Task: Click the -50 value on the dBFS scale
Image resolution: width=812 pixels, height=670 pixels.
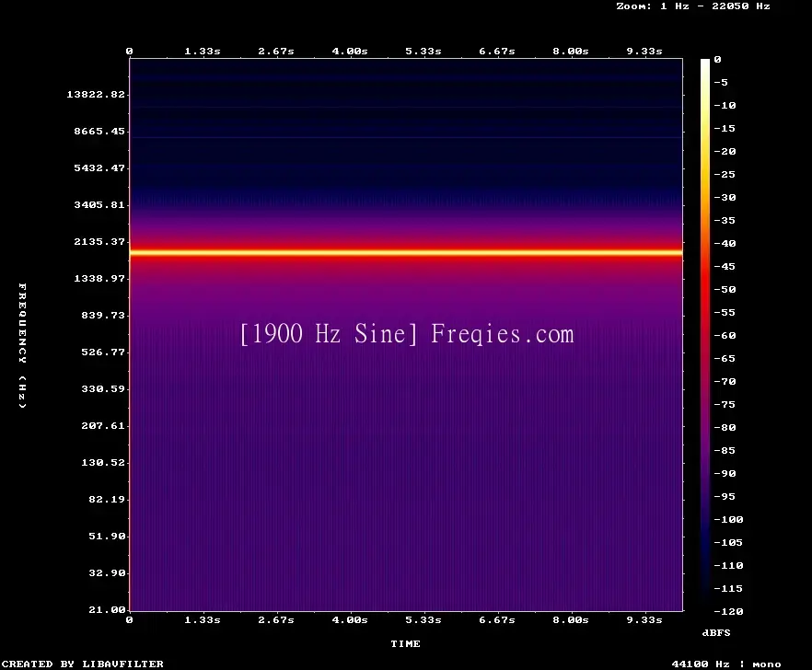Action: pyautogui.click(x=725, y=289)
